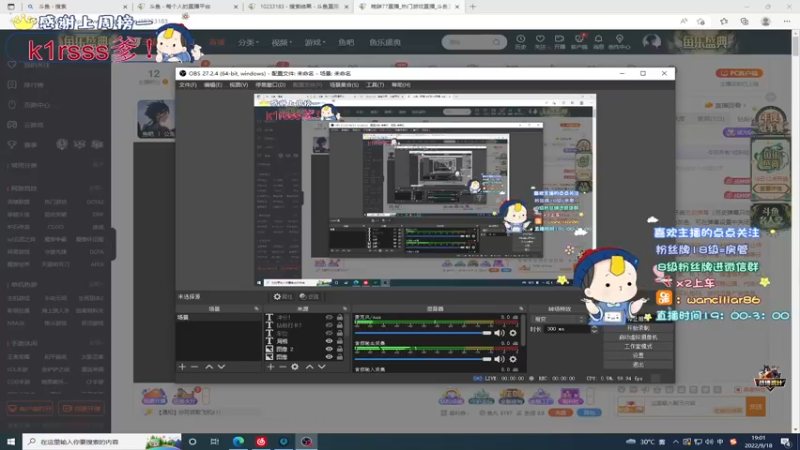800x450 pixels.
Task: Click the OBS icon on taskbar
Action: click(306, 441)
